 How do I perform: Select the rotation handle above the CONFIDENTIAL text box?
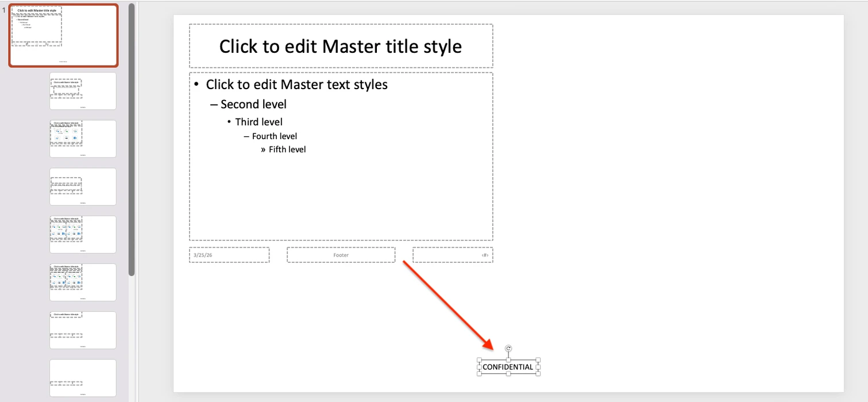508,348
